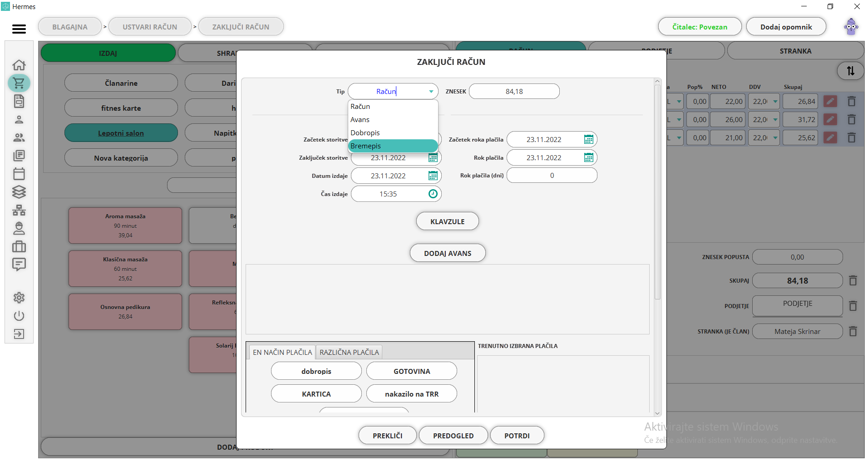Pay with KARTICA
This screenshot has width=868, height=466.
click(316, 394)
